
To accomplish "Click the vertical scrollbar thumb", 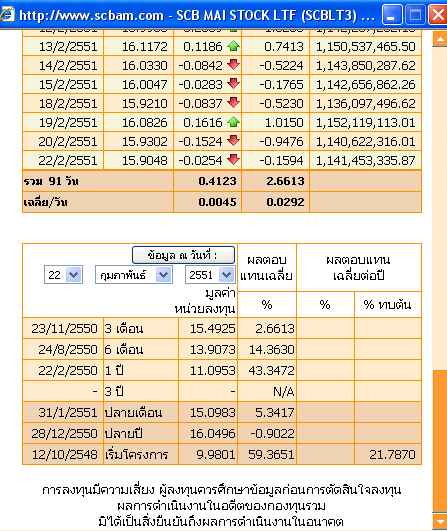I will point(440,441).
